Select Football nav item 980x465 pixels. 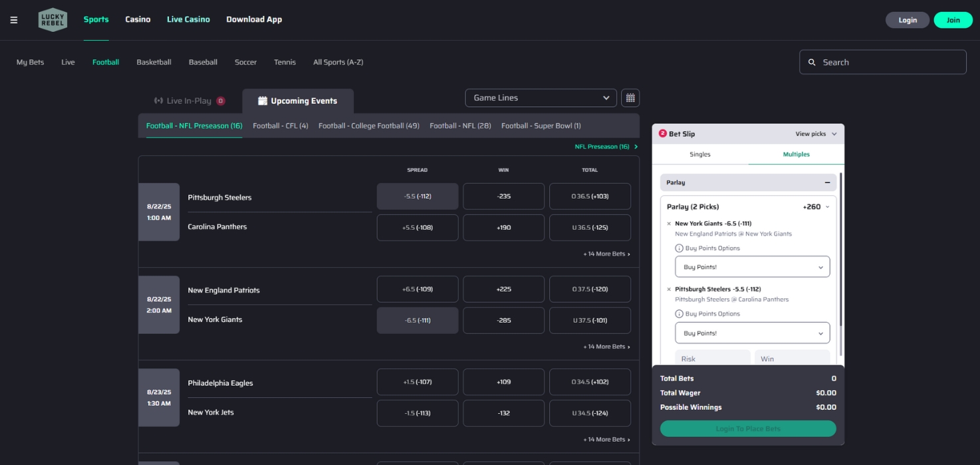pos(106,62)
